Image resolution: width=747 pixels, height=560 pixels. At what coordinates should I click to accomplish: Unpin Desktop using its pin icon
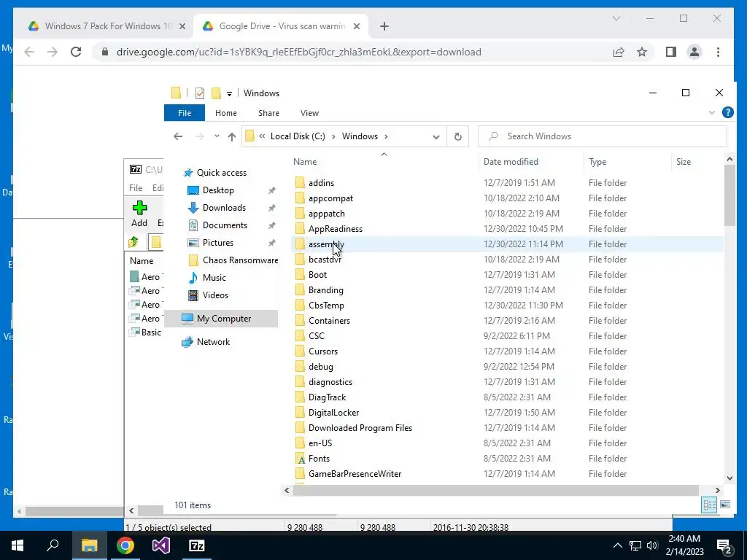(272, 190)
